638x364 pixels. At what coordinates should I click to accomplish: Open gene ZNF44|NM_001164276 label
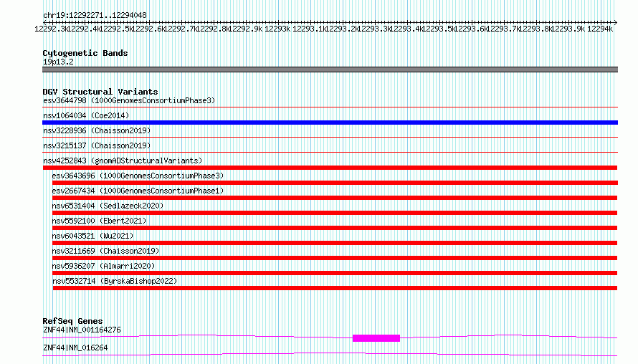click(x=82, y=330)
